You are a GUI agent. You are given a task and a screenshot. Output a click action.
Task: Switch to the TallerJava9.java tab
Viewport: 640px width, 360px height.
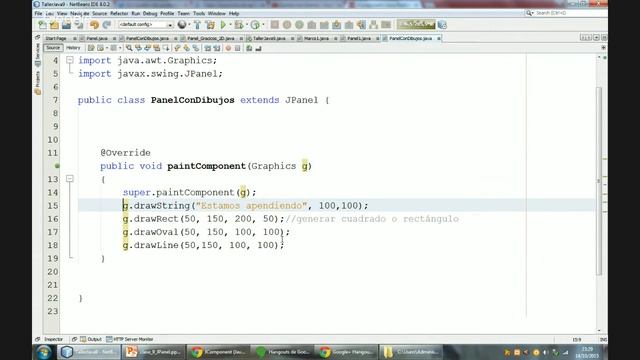pos(269,38)
